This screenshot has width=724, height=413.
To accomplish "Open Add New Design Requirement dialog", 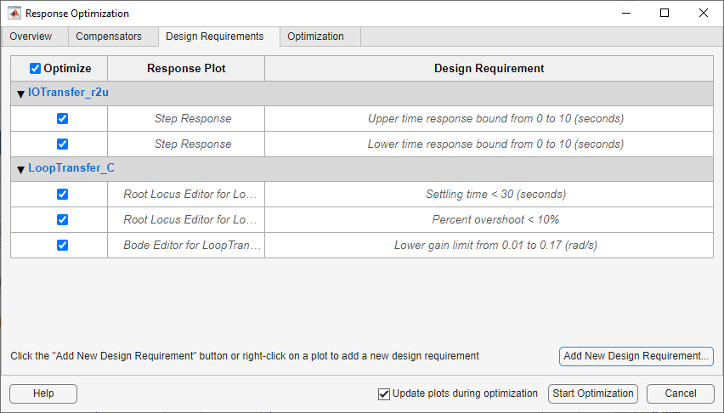I will [x=636, y=356].
